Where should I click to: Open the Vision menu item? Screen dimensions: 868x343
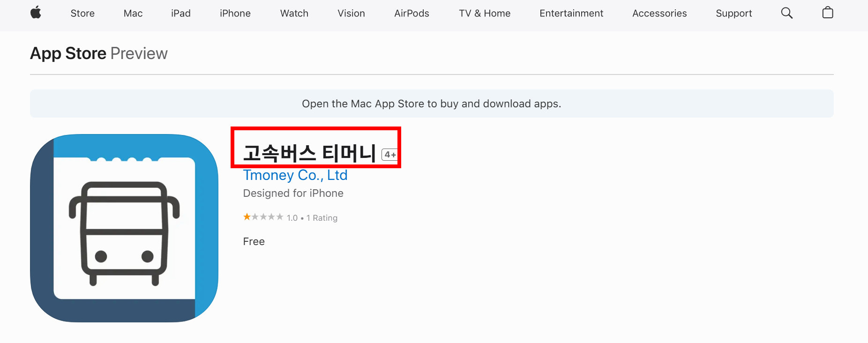(x=352, y=14)
